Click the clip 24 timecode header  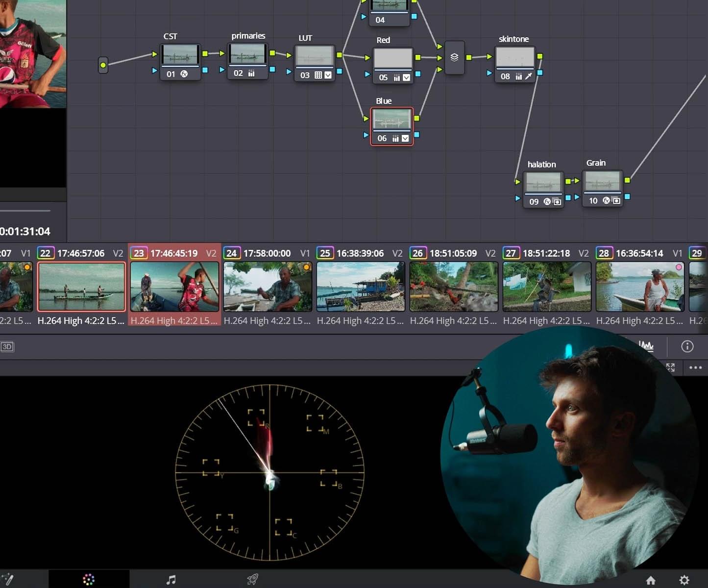coord(267,253)
